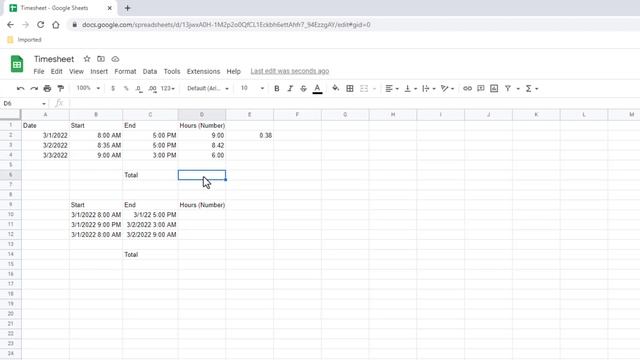Select the cell with 3/2/2022 3:00 AM
Screen dimensions: 640x360
point(150,224)
